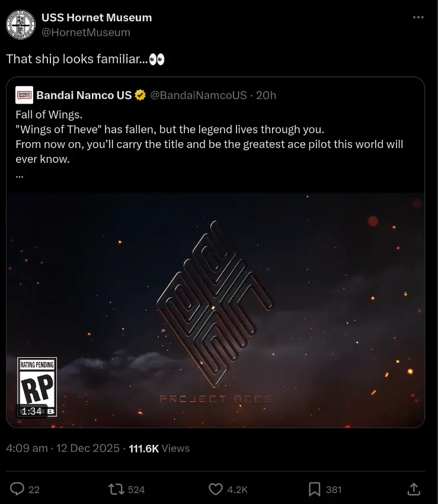This screenshot has height=504, width=438.
Task: Click the USS Hornet Museum profile avatar
Action: 21,25
